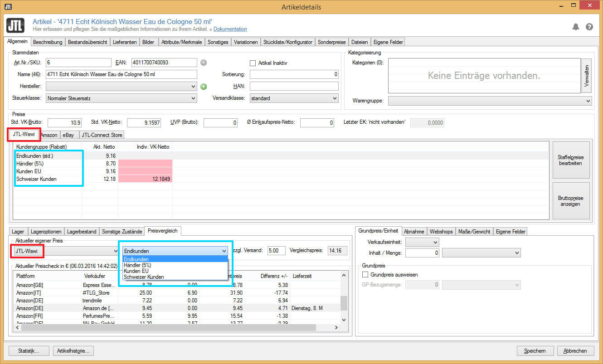Screen dimensions: 603x364
Task: Click the gray plus icon beside EAN
Action: pyautogui.click(x=204, y=63)
